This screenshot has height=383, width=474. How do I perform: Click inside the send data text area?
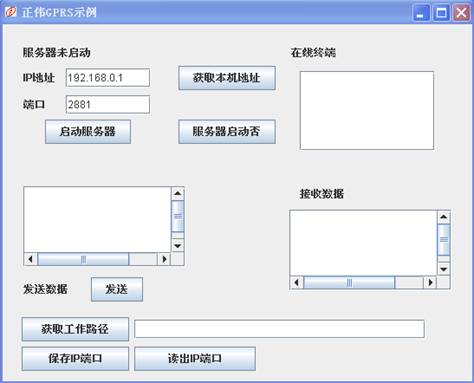pos(97,219)
